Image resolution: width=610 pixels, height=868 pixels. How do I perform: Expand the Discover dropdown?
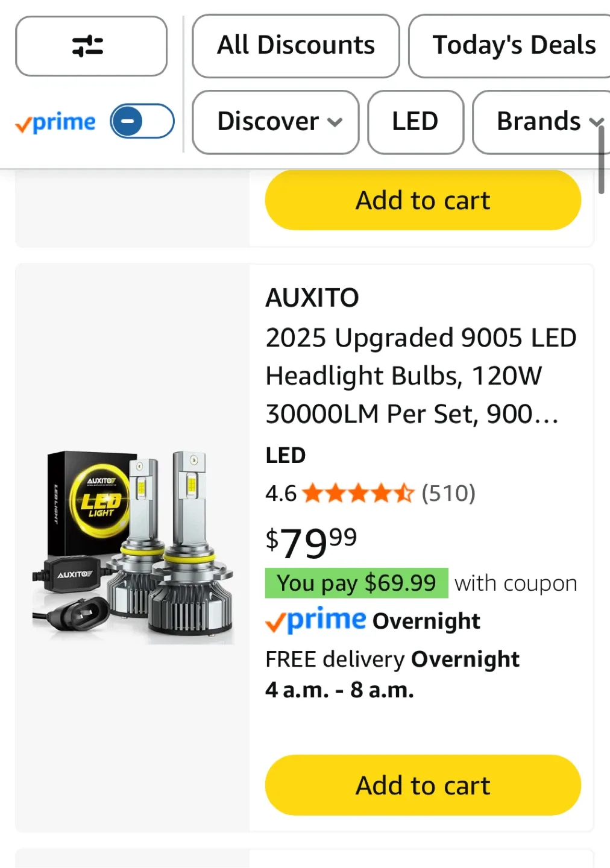coord(275,122)
